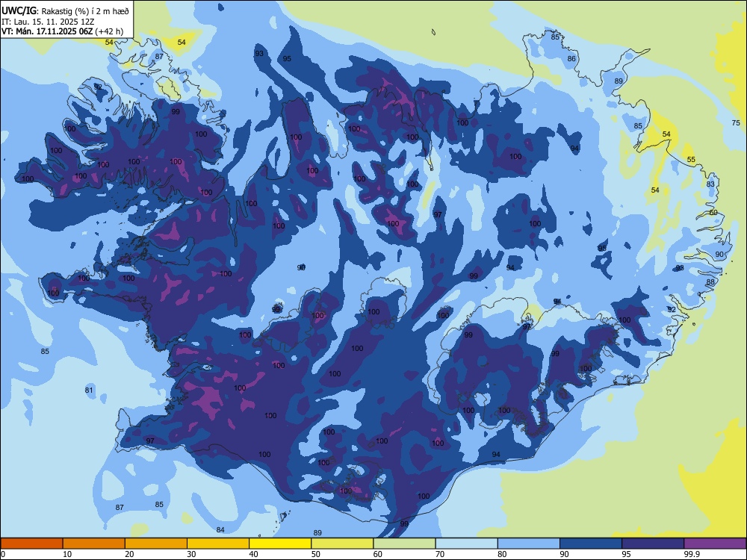Click the legend tick label '10'

click(67, 554)
